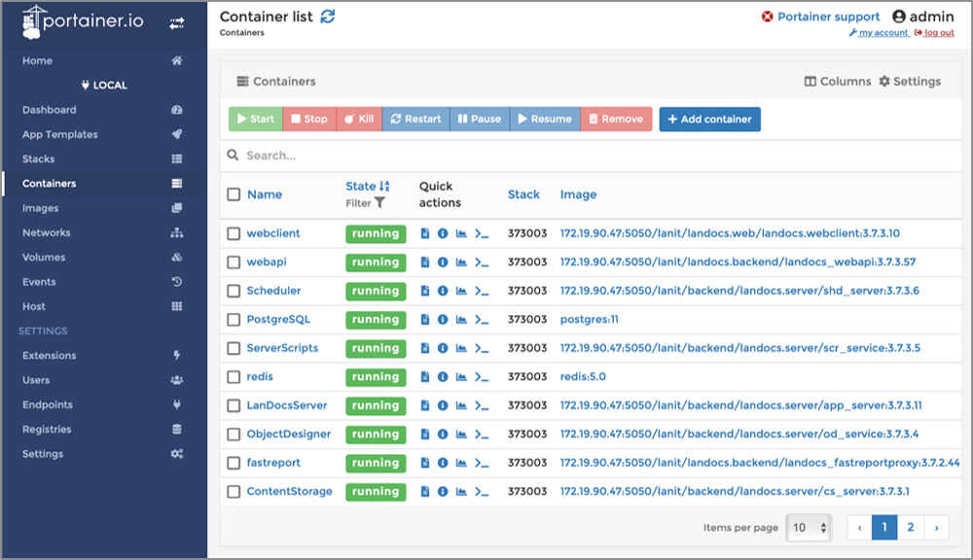Open console icon for PostgreSQL

pos(482,320)
